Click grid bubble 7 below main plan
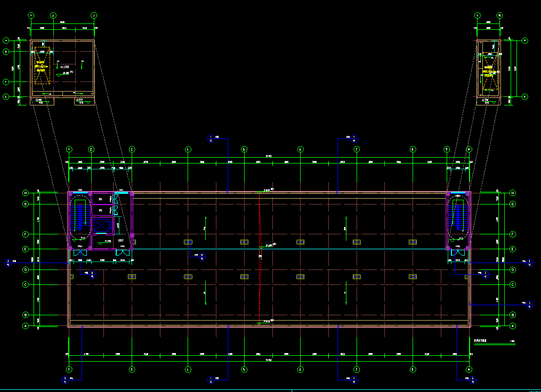Image resolution: width=541 pixels, height=392 pixels. tap(356, 369)
